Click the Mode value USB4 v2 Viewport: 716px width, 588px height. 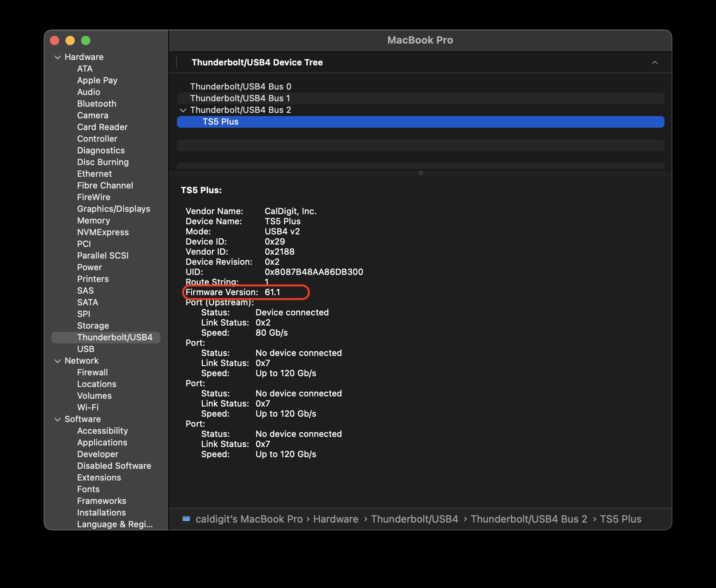(282, 231)
